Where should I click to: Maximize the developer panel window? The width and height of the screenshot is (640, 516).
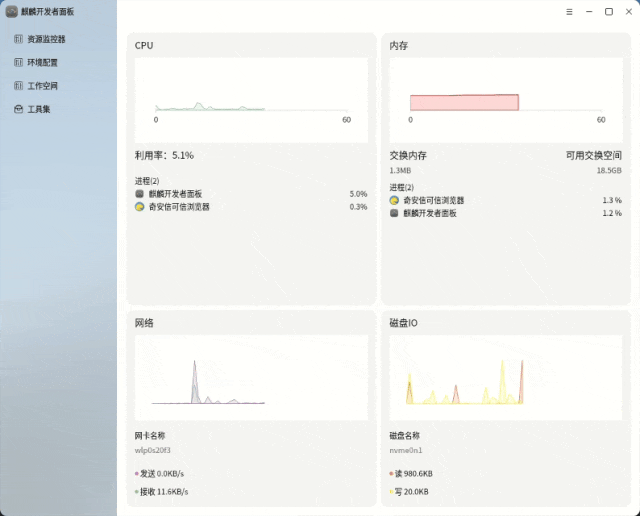pyautogui.click(x=609, y=12)
